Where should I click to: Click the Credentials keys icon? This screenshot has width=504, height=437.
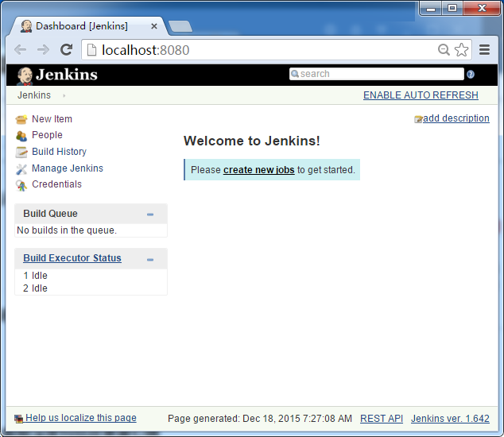point(21,185)
